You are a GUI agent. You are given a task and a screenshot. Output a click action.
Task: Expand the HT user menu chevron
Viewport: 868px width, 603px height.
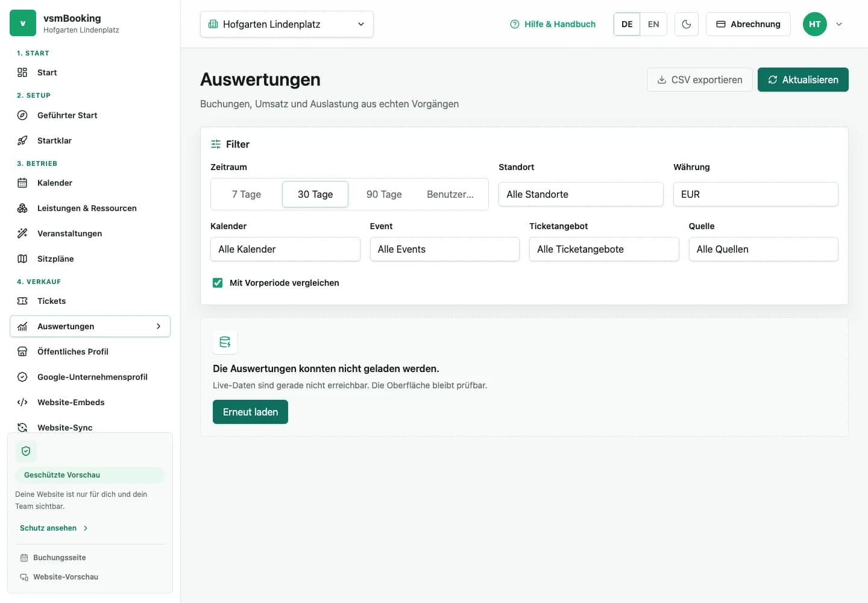click(839, 24)
